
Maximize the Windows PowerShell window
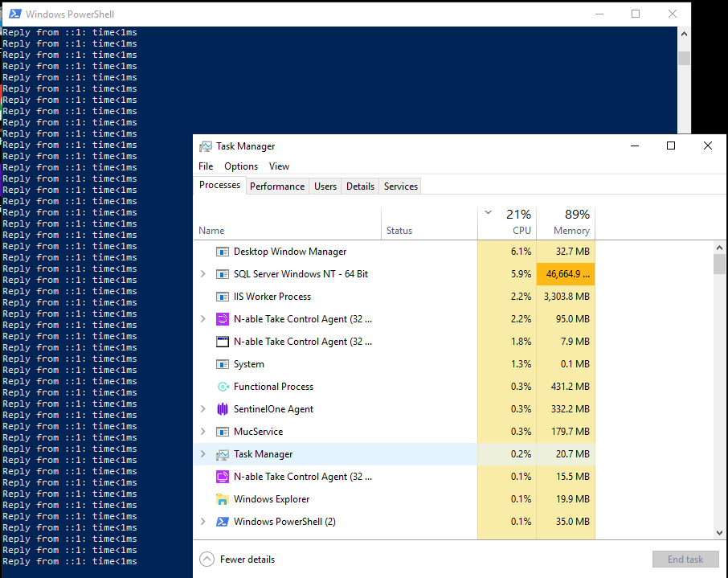tap(636, 14)
